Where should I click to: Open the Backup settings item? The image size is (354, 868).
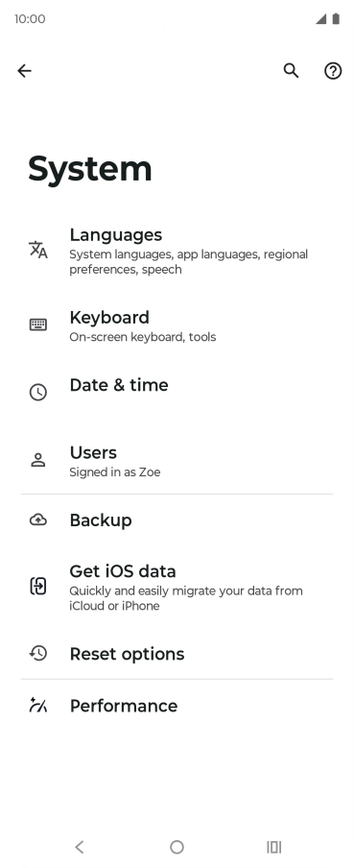[x=177, y=520]
